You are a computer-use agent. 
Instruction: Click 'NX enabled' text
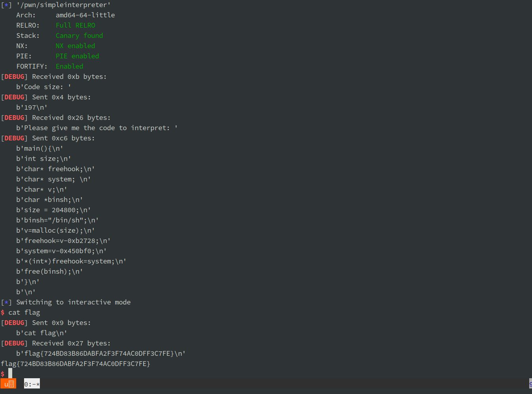pos(75,46)
